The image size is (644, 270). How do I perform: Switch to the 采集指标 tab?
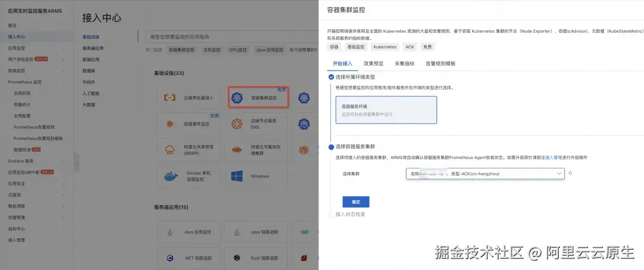[404, 64]
